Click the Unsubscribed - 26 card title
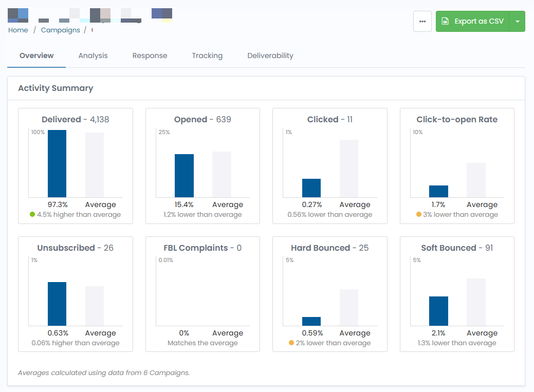Viewport: 534px width, 392px height. pyautogui.click(x=75, y=248)
